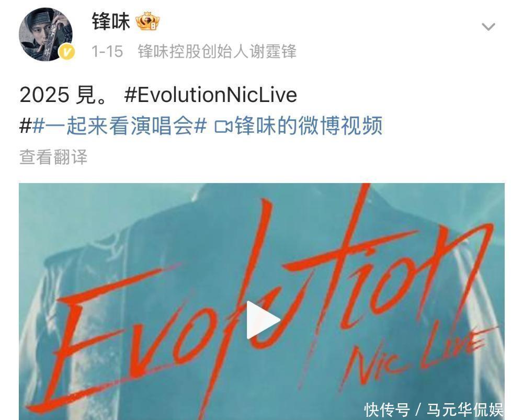Open the 锋味 username
This screenshot has width=523, height=420.
111,21
